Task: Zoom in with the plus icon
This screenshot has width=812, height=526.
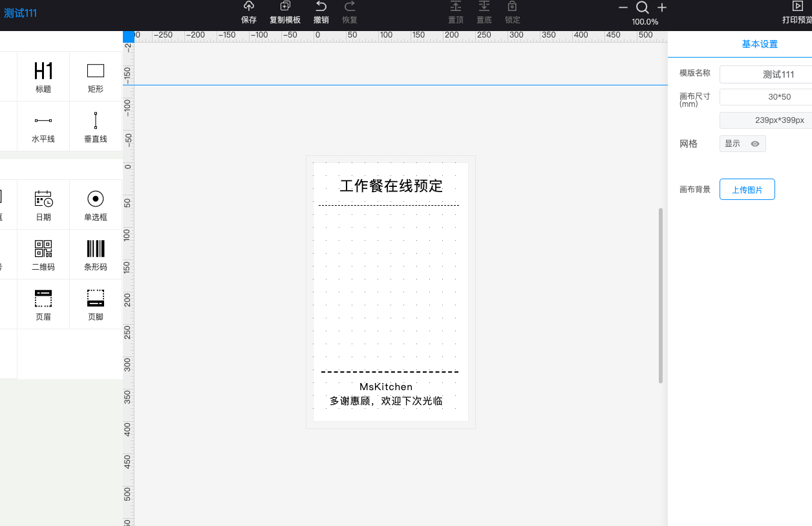Action: click(x=662, y=8)
